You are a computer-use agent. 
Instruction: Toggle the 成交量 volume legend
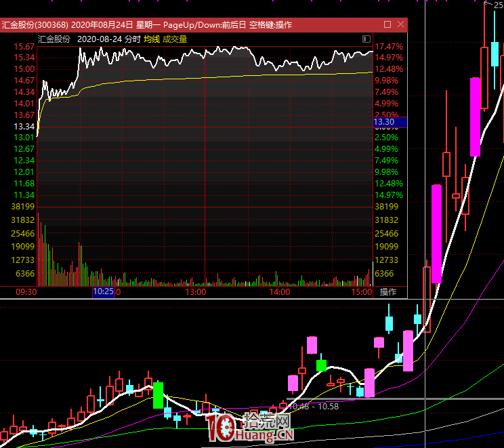pos(175,39)
